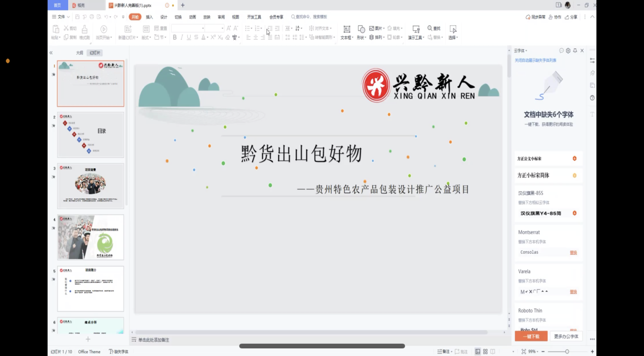The width and height of the screenshot is (644, 356).
Task: Apply strikethrough formatting
Action: point(196,37)
